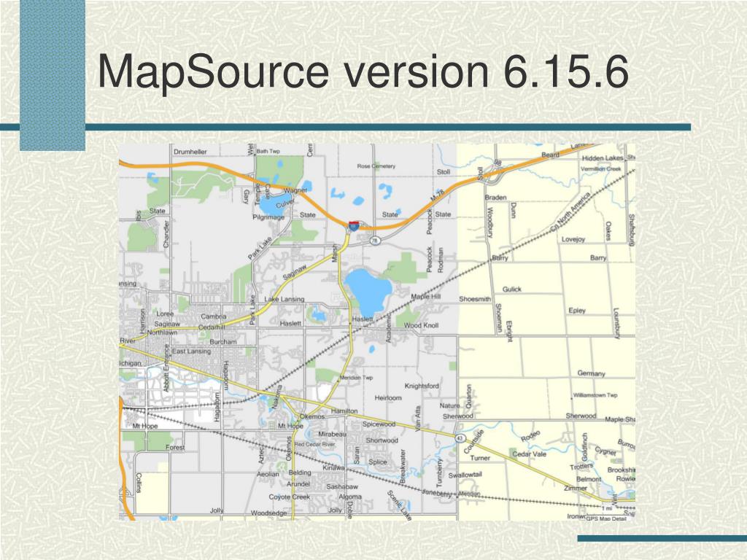Select the Pilgrimage street label
The image size is (747, 560).
tap(268, 217)
